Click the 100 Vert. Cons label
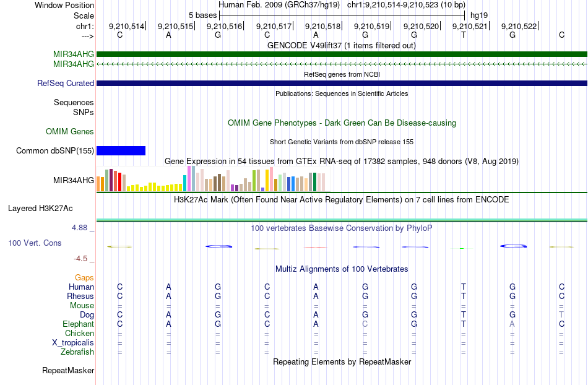 click(35, 243)
